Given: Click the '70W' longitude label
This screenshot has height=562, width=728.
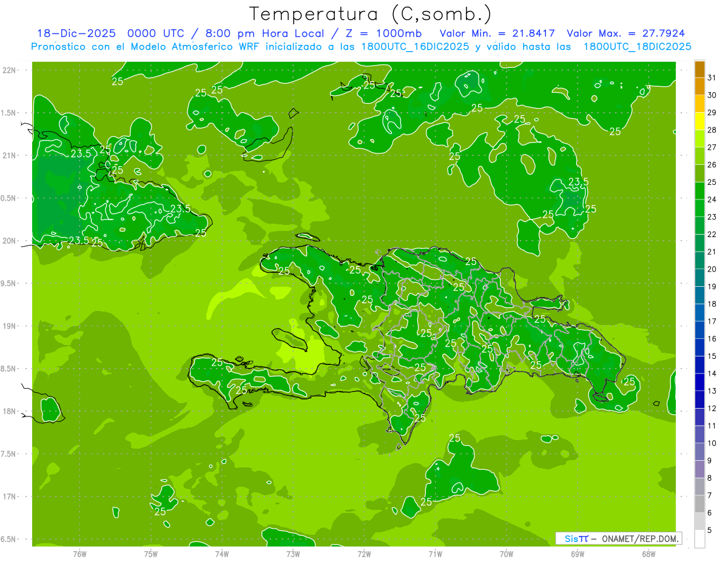Looking at the screenshot, I should (x=507, y=554).
